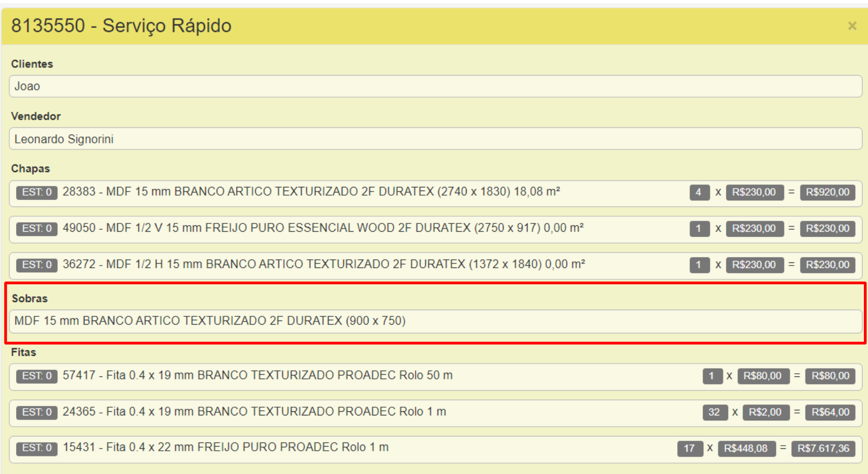
Task: Click the Chapas section label
Action: click(x=30, y=169)
